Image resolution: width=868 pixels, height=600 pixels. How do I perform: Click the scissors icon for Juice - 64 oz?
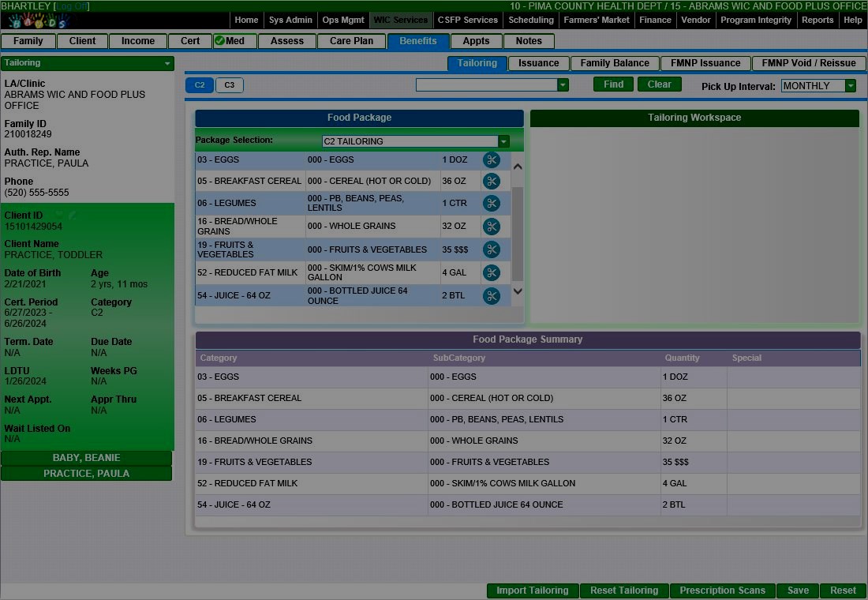pos(492,296)
